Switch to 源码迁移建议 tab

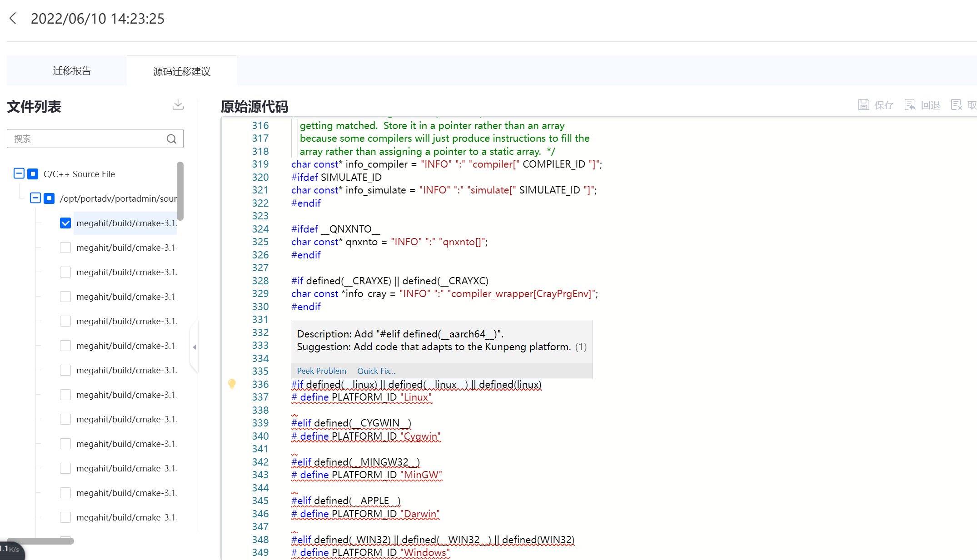[x=182, y=71]
